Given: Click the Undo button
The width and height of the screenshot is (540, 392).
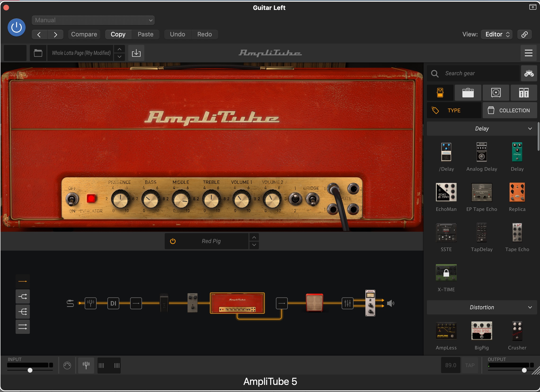Looking at the screenshot, I should tap(177, 35).
